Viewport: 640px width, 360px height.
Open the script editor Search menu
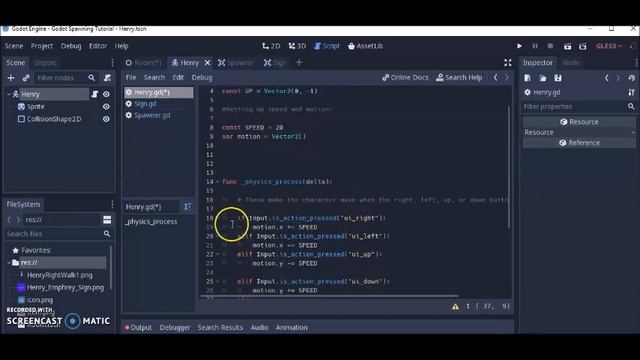coord(154,77)
